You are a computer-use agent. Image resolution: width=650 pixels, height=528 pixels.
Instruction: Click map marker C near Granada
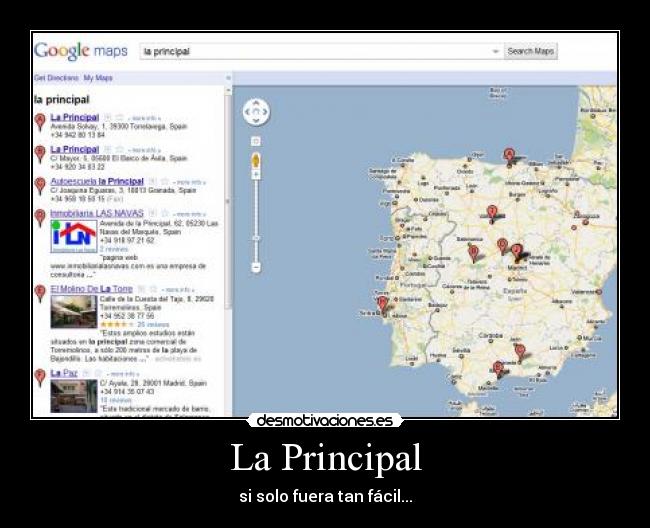click(520, 352)
